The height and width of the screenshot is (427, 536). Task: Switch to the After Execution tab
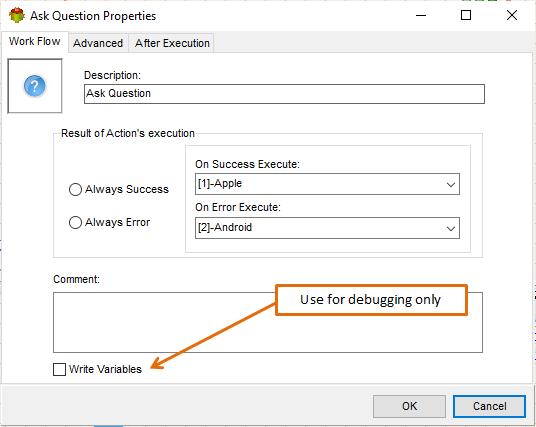[x=172, y=43]
